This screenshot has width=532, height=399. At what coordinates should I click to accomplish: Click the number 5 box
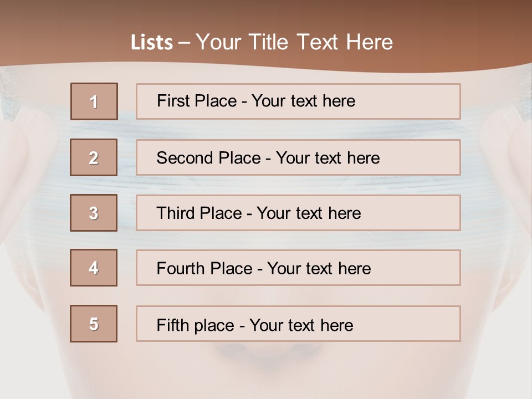pyautogui.click(x=94, y=324)
